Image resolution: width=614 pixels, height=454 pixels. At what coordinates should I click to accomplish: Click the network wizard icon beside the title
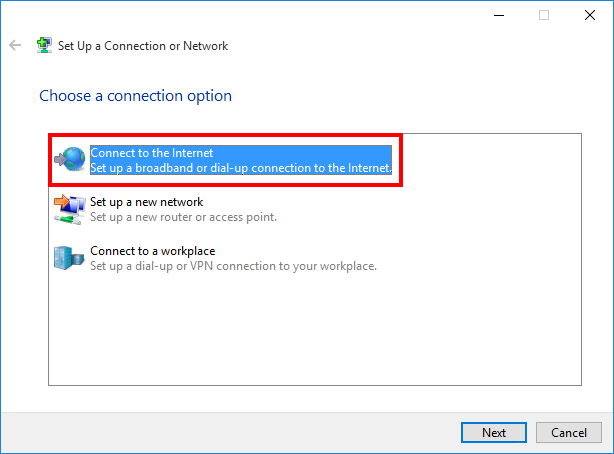44,46
